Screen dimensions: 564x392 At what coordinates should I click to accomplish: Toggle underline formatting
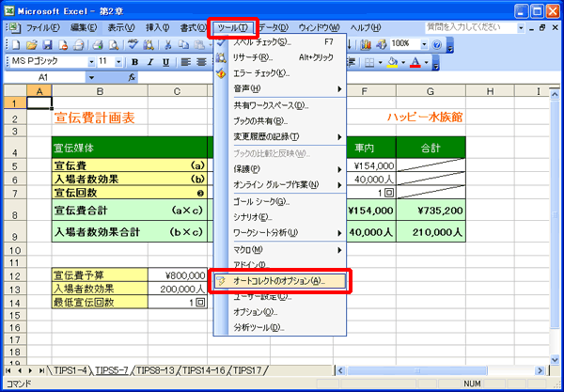click(165, 63)
